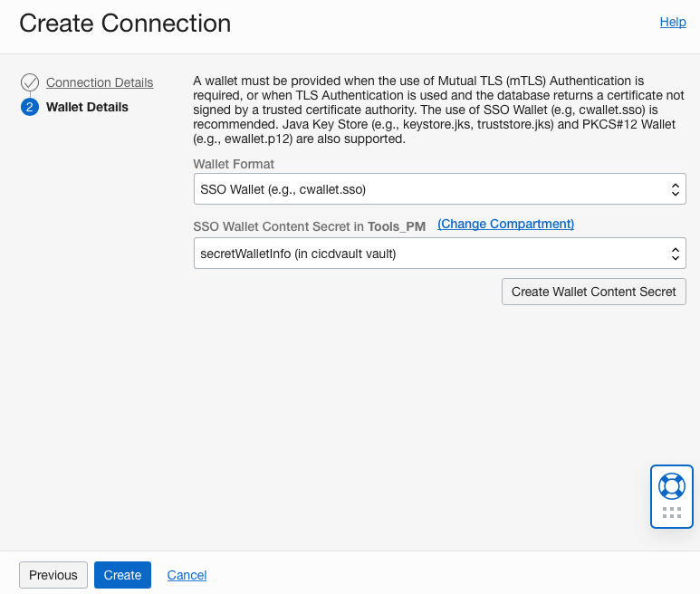
Task: Click the secretWalletInfo selector up-down arrow
Action: 675,254
